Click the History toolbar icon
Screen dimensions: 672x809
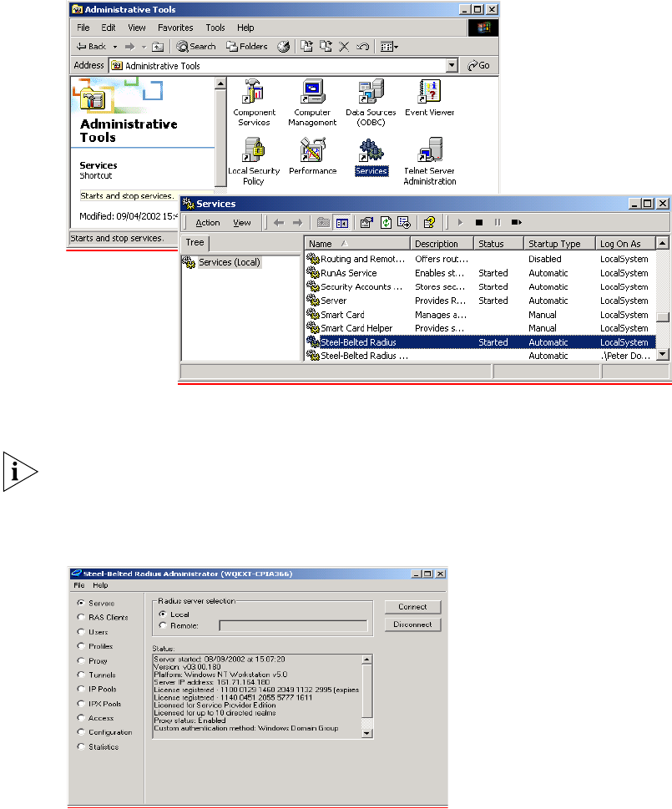(284, 47)
